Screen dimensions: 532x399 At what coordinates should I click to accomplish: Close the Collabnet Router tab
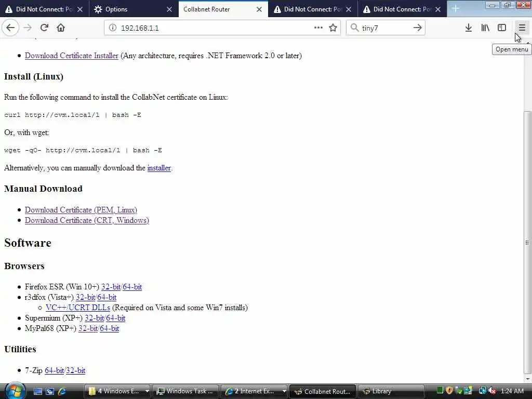click(x=259, y=9)
